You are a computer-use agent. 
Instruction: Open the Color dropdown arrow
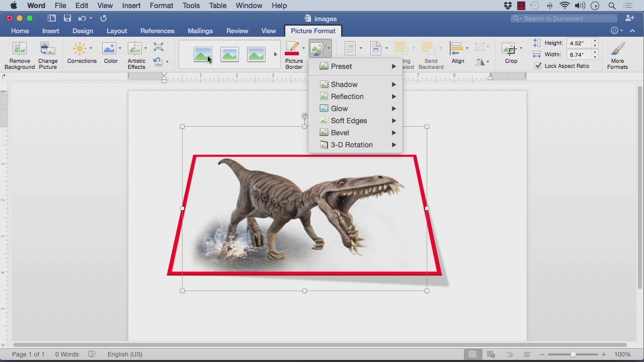click(x=120, y=49)
